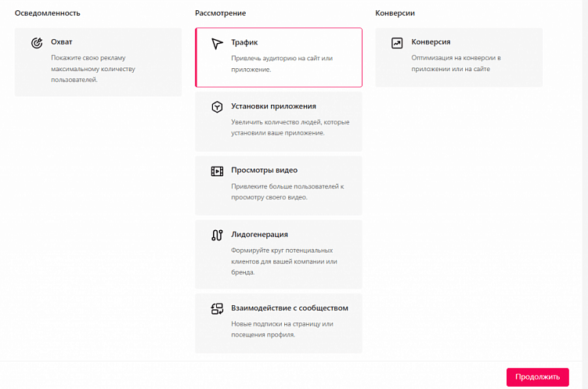Click the Reach (Охват) target icon
This screenshot has height=389, width=588.
(x=37, y=43)
